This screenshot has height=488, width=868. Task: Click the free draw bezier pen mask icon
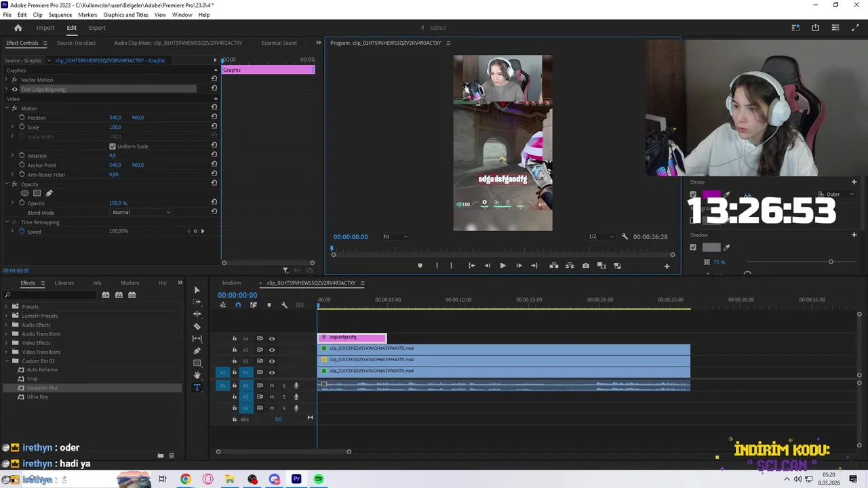pos(49,193)
